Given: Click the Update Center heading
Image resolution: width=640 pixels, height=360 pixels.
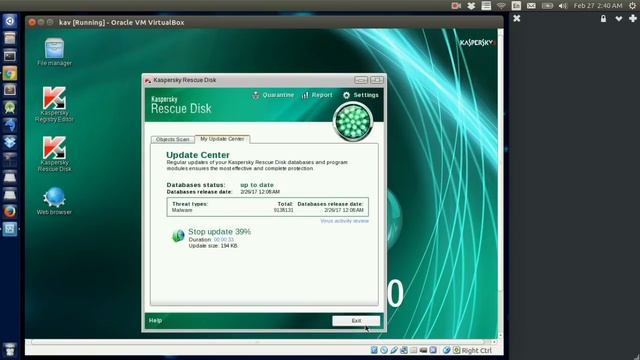Looking at the screenshot, I should point(198,155).
